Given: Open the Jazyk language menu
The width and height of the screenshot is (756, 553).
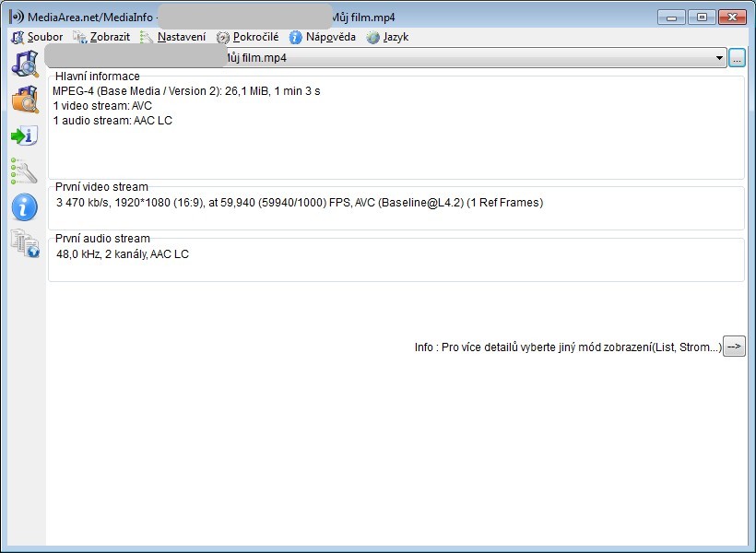Looking at the screenshot, I should coord(387,37).
